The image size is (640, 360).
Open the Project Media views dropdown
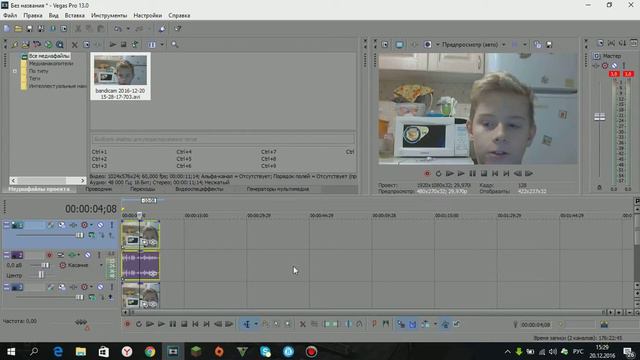[x=162, y=44]
